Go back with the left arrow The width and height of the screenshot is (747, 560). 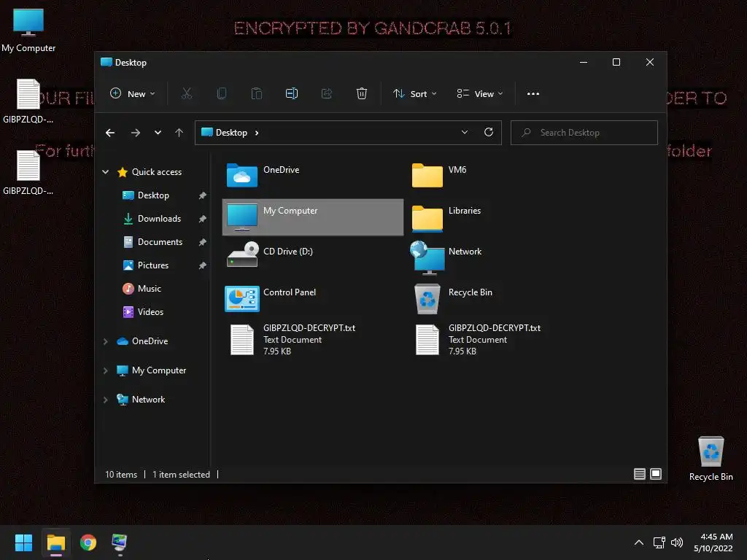[x=110, y=133]
